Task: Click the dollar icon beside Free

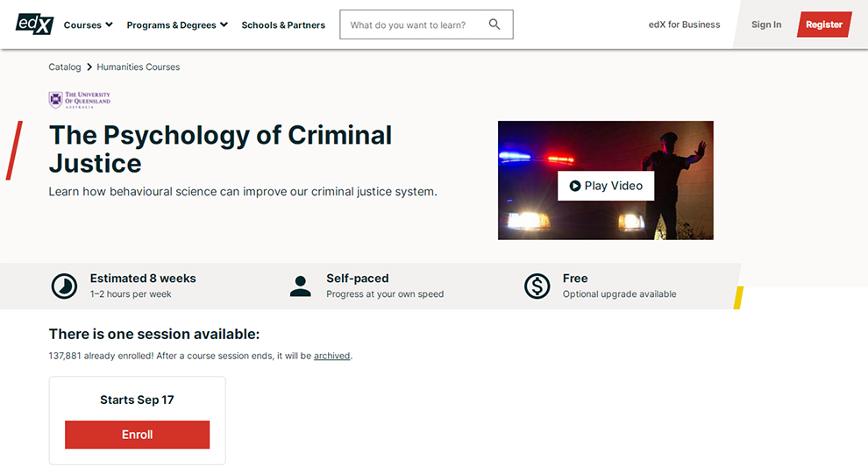Action: [537, 286]
